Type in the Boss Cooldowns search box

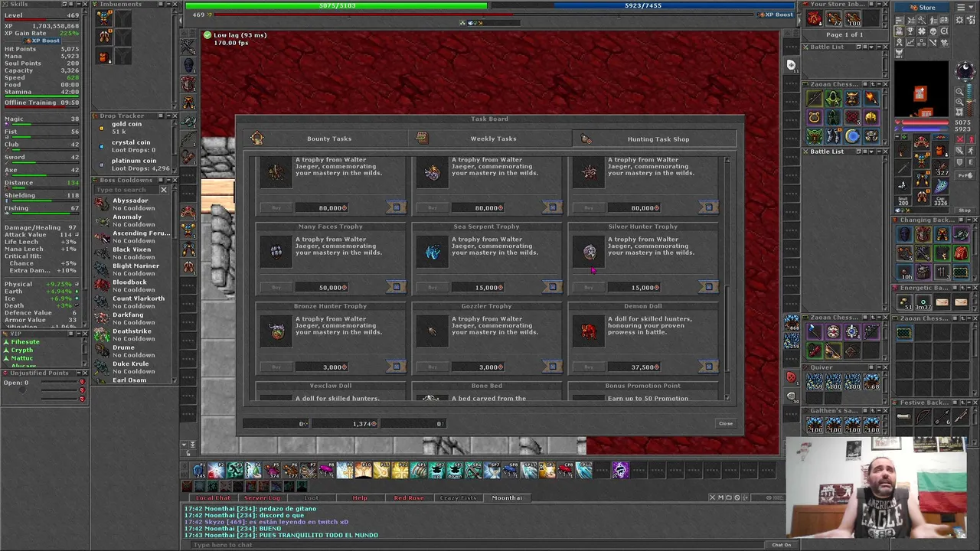click(x=125, y=189)
